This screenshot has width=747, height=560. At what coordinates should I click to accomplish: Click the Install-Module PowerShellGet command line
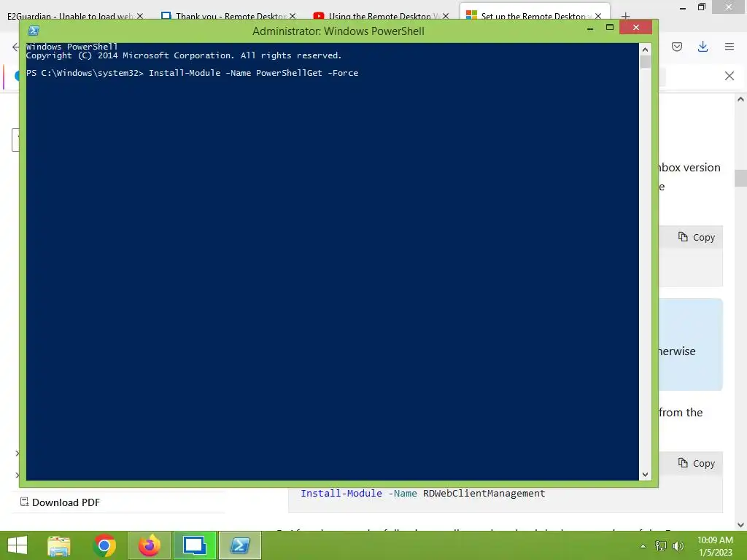point(192,73)
